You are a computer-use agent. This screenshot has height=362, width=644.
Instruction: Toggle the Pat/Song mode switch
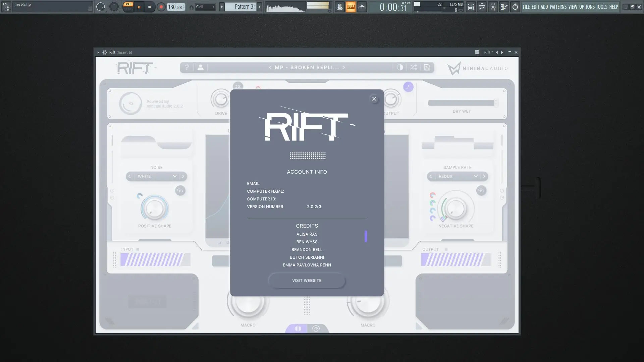pos(128,7)
